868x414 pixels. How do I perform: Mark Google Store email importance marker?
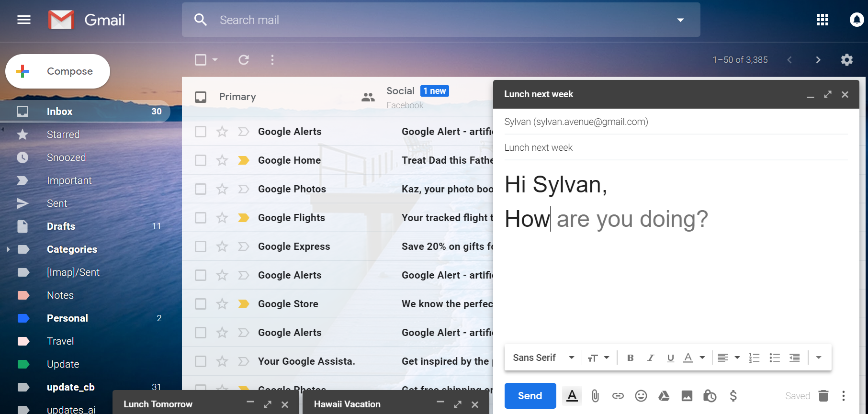tap(244, 304)
